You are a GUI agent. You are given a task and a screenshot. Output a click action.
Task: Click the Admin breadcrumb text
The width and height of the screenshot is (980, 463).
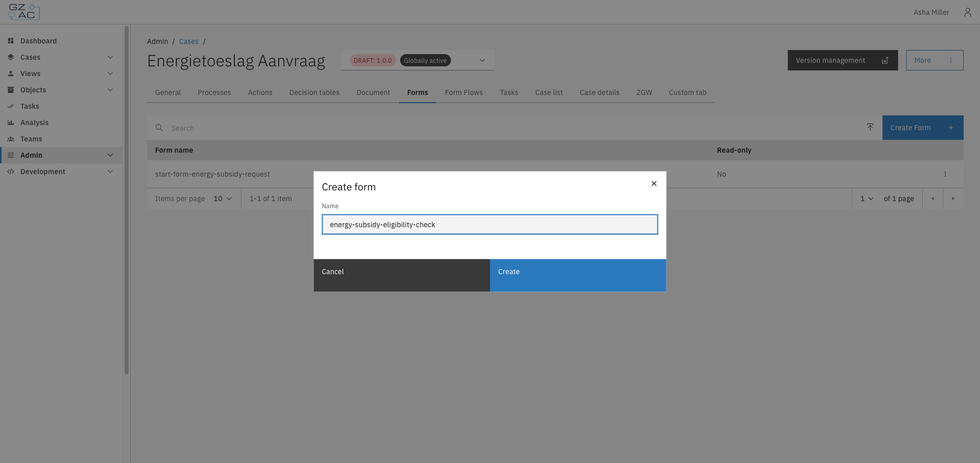(157, 41)
